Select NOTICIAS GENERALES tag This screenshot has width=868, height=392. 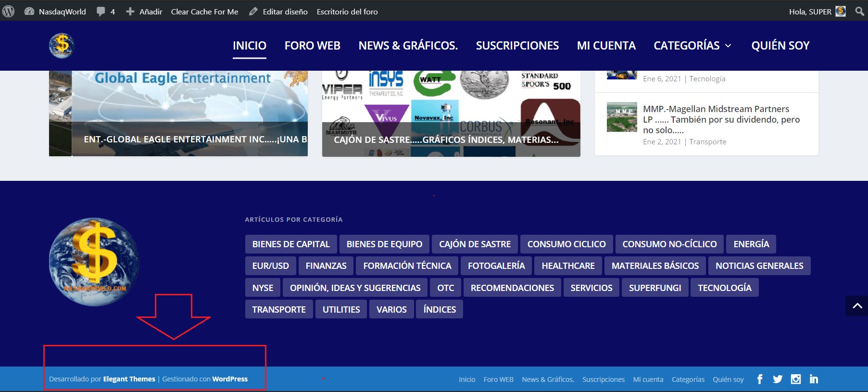point(759,266)
